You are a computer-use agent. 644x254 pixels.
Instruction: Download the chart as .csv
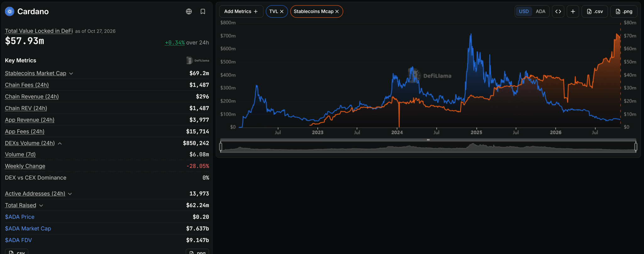tap(595, 12)
